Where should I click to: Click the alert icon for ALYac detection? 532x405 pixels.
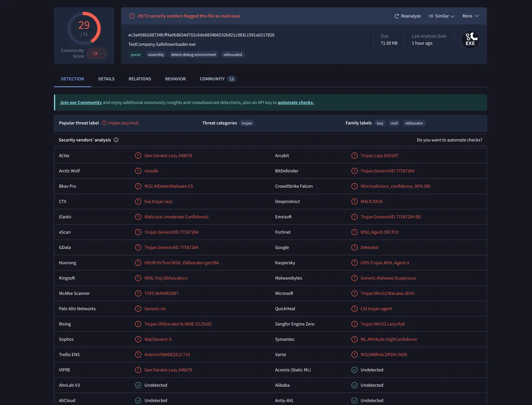click(138, 156)
